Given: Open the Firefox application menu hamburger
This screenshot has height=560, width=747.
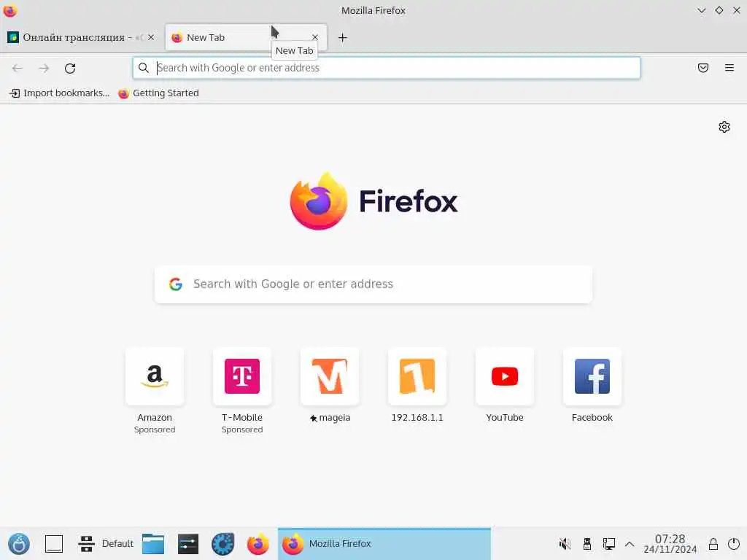Looking at the screenshot, I should click(x=729, y=68).
